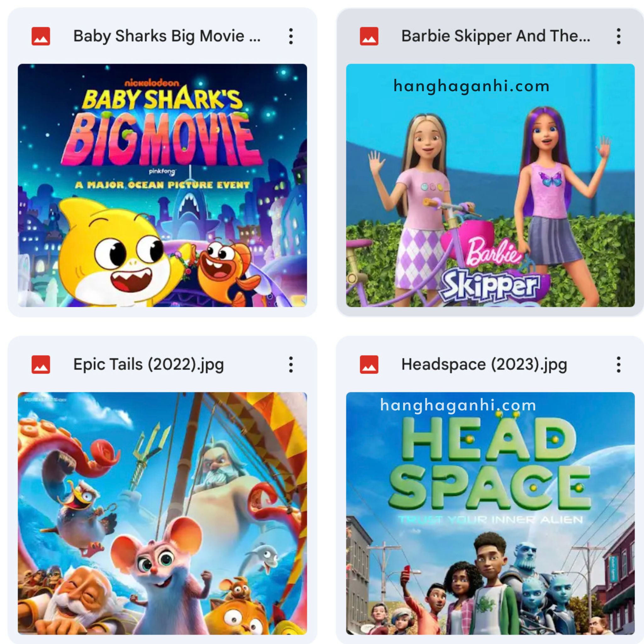Open the Head Space poster thumbnail
Image resolution: width=644 pixels, height=644 pixels.
(x=490, y=513)
